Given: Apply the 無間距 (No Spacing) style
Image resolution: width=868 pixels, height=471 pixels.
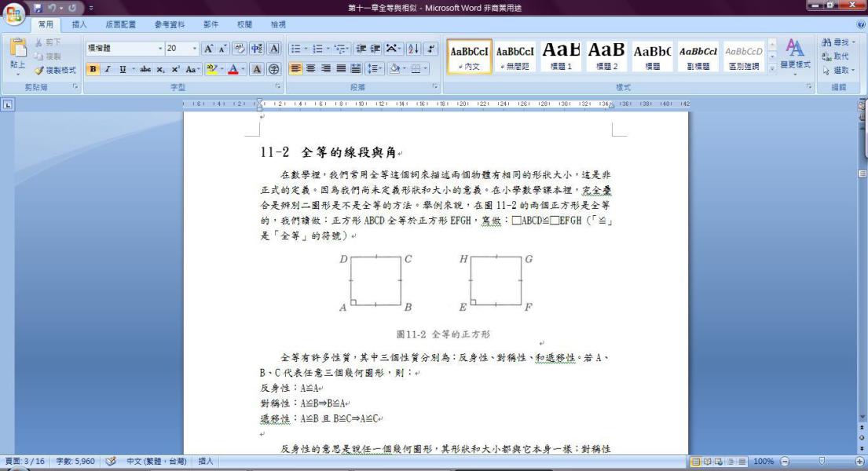Looking at the screenshot, I should click(x=515, y=57).
